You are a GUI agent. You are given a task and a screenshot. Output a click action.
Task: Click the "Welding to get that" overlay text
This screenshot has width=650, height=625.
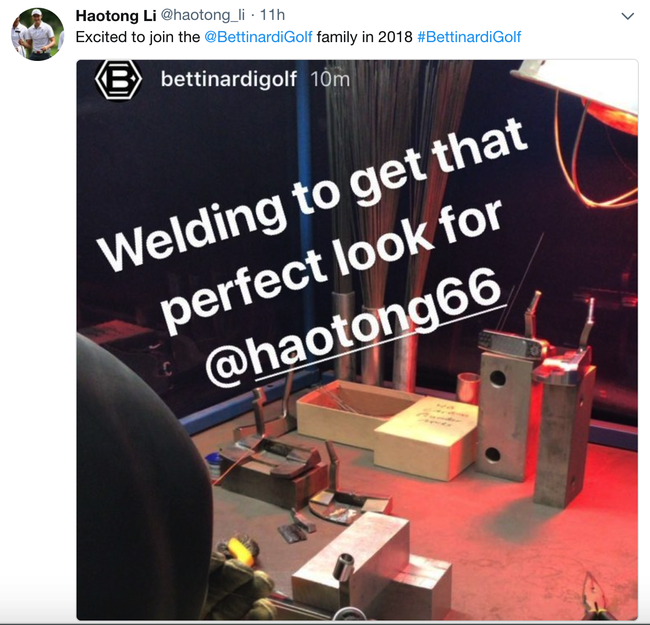(x=313, y=194)
